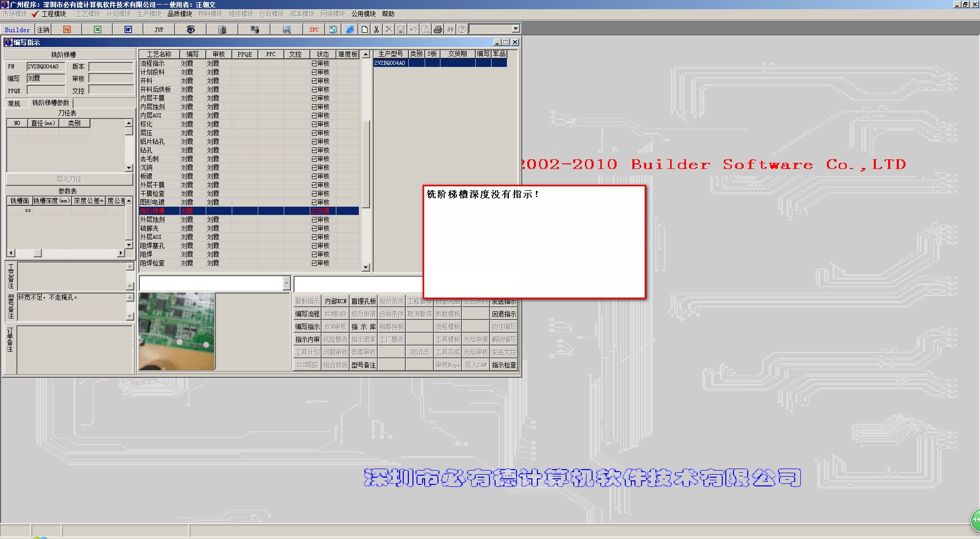
Task: Click the question mark help icon
Action: pos(462,30)
